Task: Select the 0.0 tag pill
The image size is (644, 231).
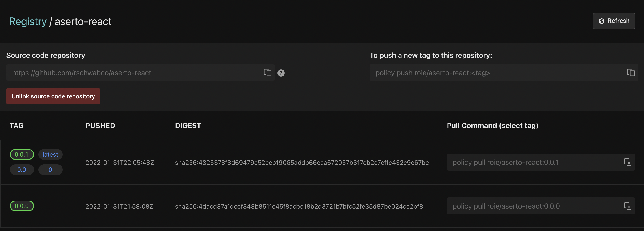Action: pyautogui.click(x=22, y=170)
